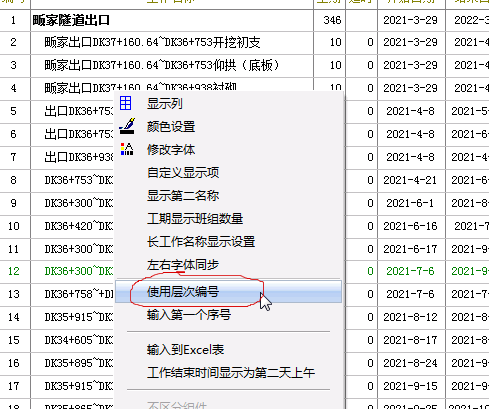Click the 颜色设置 pen icon
This screenshot has height=409, width=489.
tap(127, 126)
